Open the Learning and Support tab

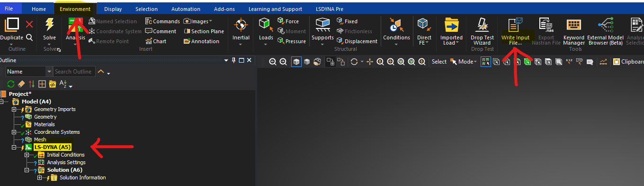tap(275, 9)
